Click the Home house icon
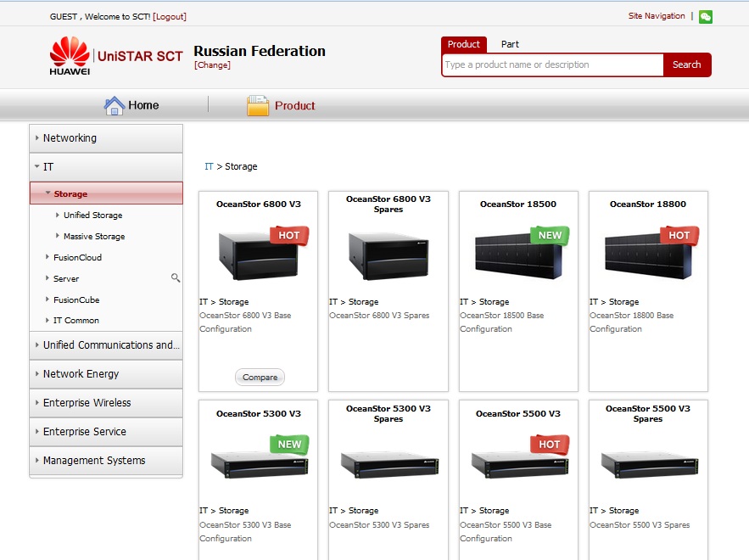 click(x=115, y=105)
